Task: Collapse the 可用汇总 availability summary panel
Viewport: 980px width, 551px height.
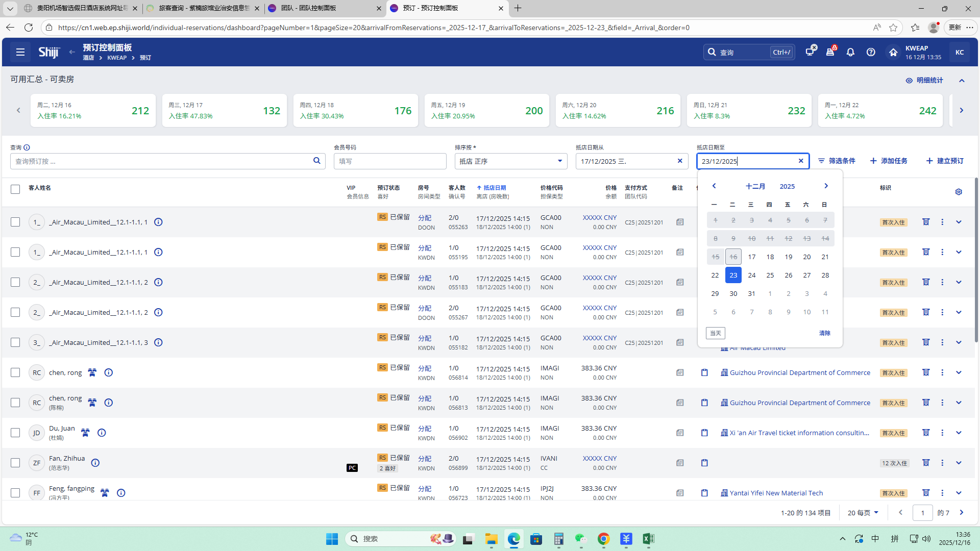Action: [x=962, y=81]
